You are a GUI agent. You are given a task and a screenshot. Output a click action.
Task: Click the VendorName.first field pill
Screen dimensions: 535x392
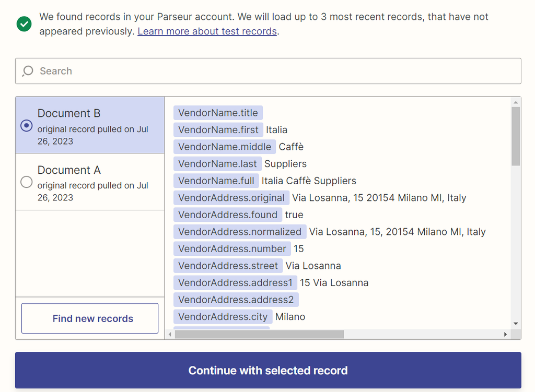(x=218, y=129)
